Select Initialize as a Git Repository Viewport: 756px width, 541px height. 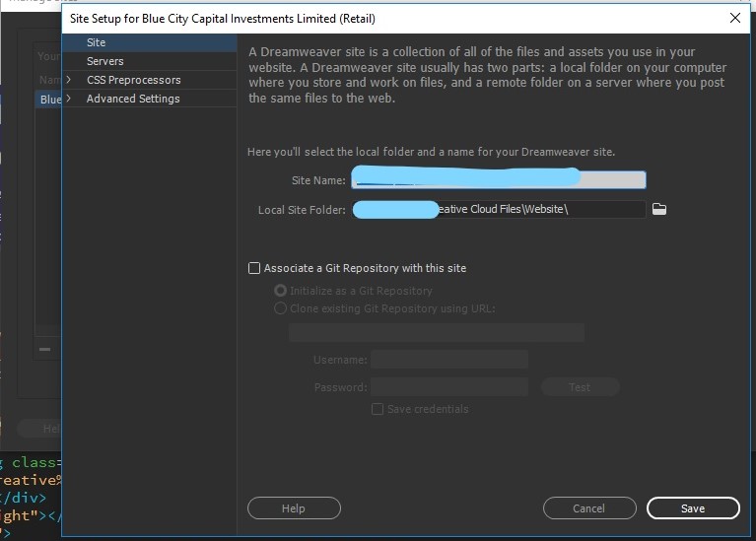pyautogui.click(x=280, y=291)
